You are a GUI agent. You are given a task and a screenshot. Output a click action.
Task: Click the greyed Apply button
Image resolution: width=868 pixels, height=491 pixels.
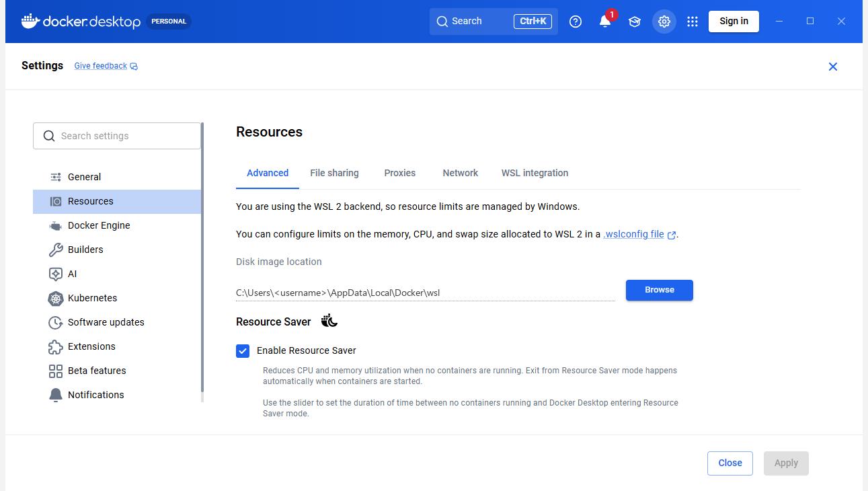click(786, 463)
